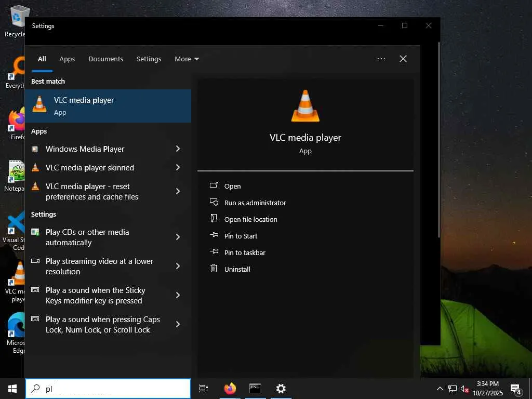532x399 pixels.
Task: Open Settings gear on the taskbar
Action: (281, 389)
